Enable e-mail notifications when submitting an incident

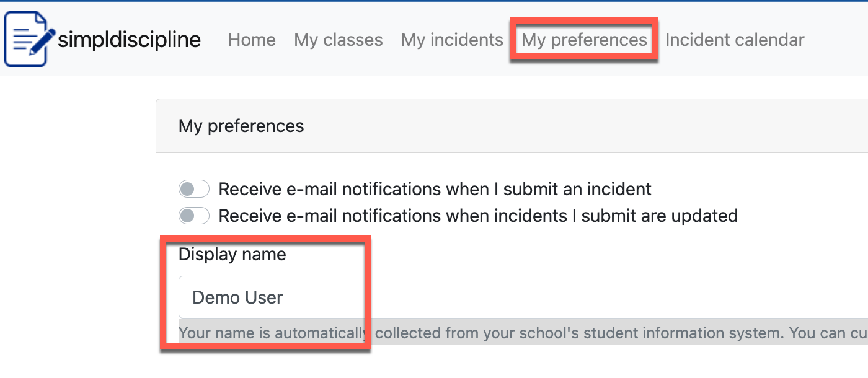(x=193, y=188)
